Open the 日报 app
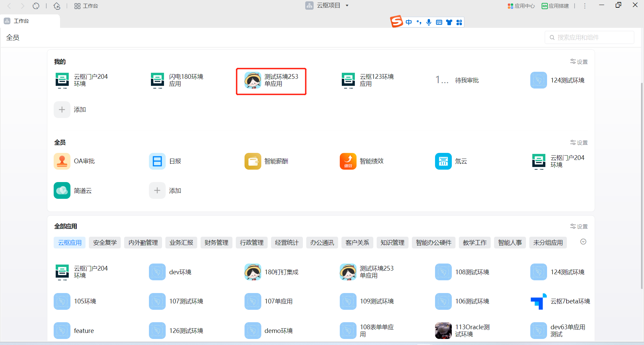 coord(157,161)
